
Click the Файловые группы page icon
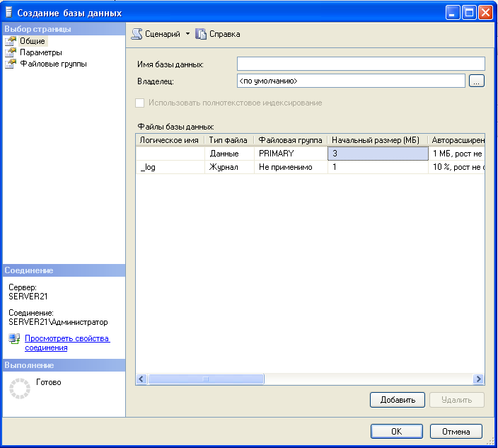pyautogui.click(x=11, y=64)
